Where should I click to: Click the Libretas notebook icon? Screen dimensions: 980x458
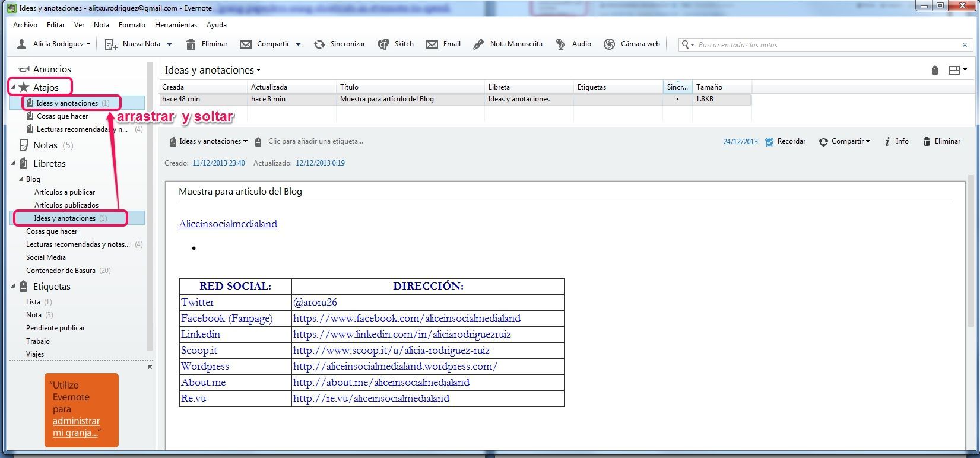24,163
